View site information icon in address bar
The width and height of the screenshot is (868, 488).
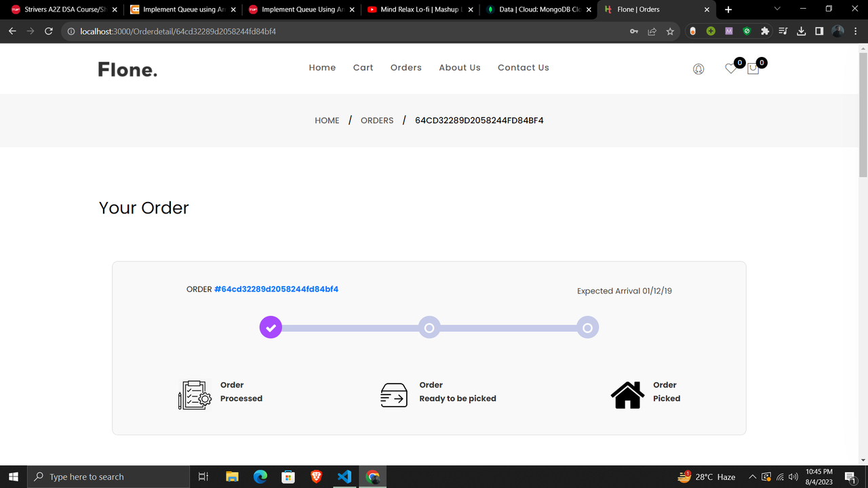[71, 31]
